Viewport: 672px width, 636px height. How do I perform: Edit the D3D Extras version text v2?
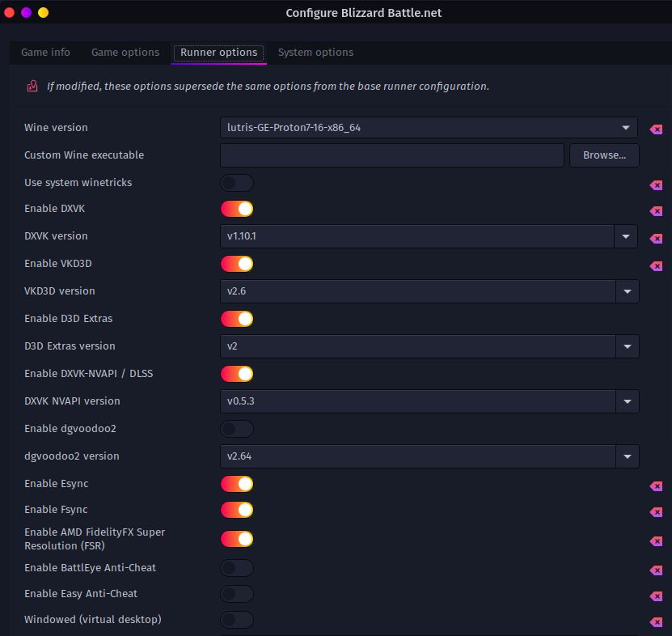(x=418, y=346)
